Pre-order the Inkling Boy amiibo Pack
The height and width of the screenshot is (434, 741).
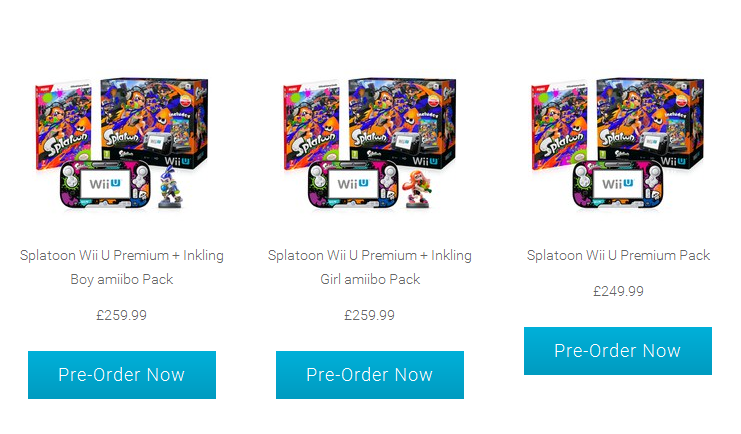[x=122, y=374]
